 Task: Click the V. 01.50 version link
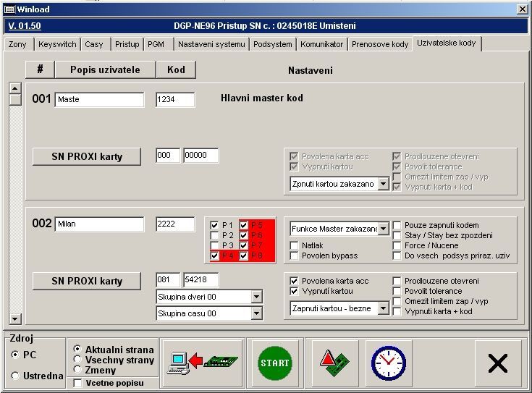click(x=25, y=26)
